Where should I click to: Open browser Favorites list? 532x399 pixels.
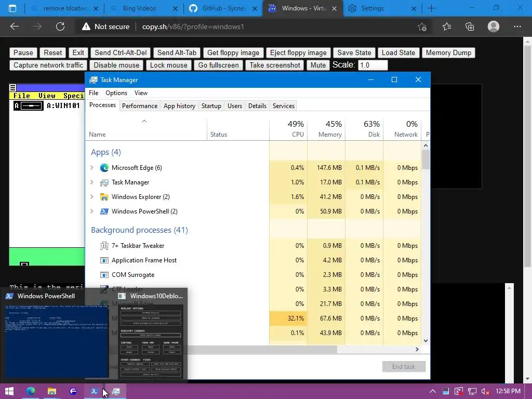pyautogui.click(x=446, y=26)
